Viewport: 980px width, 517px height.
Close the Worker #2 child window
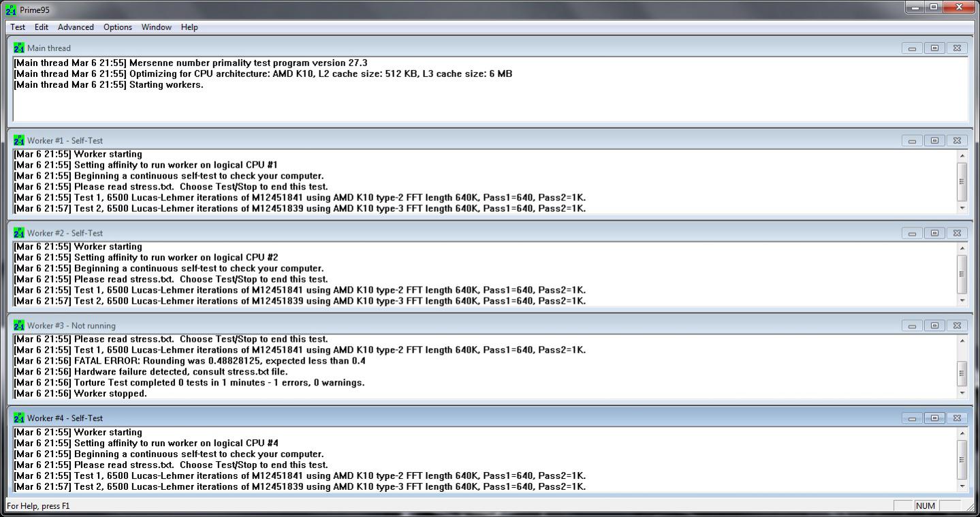tap(957, 234)
